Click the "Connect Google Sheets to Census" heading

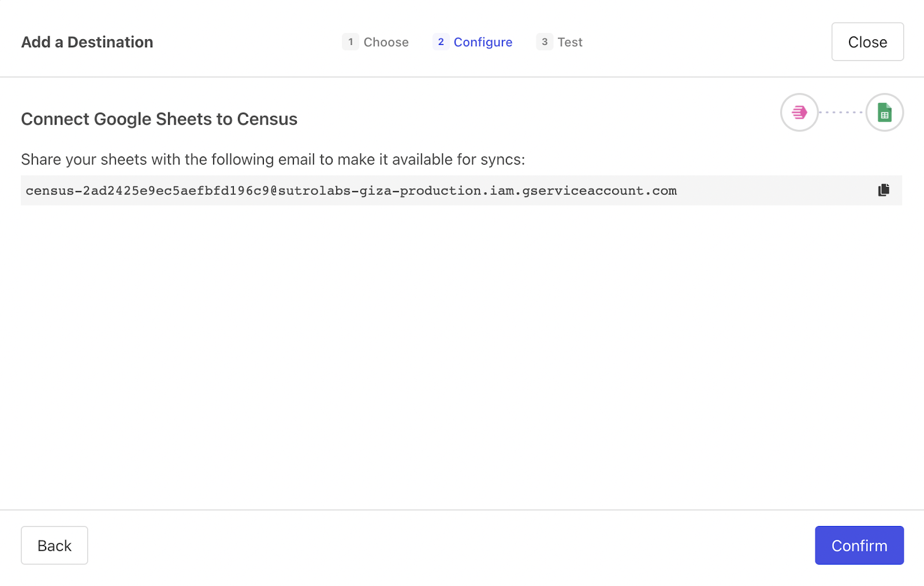[159, 119]
